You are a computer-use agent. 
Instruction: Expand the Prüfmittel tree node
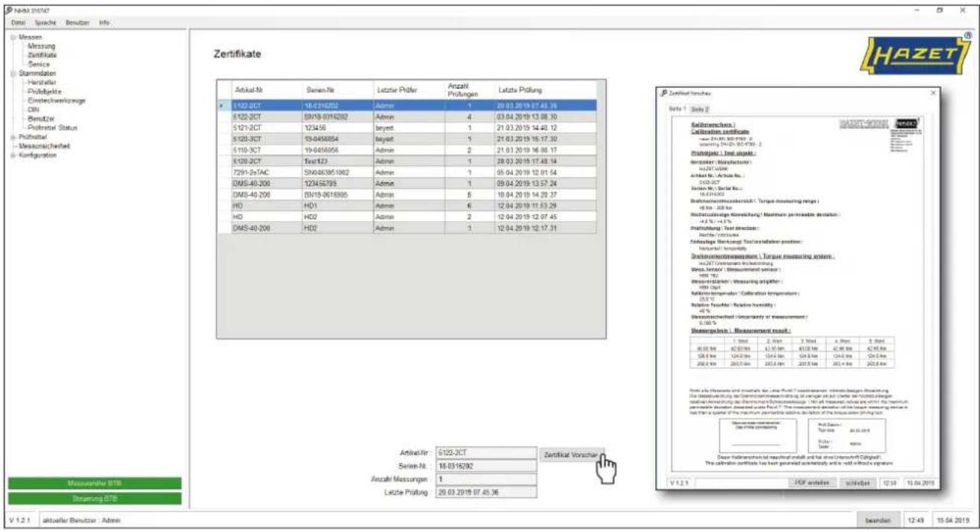(13, 137)
